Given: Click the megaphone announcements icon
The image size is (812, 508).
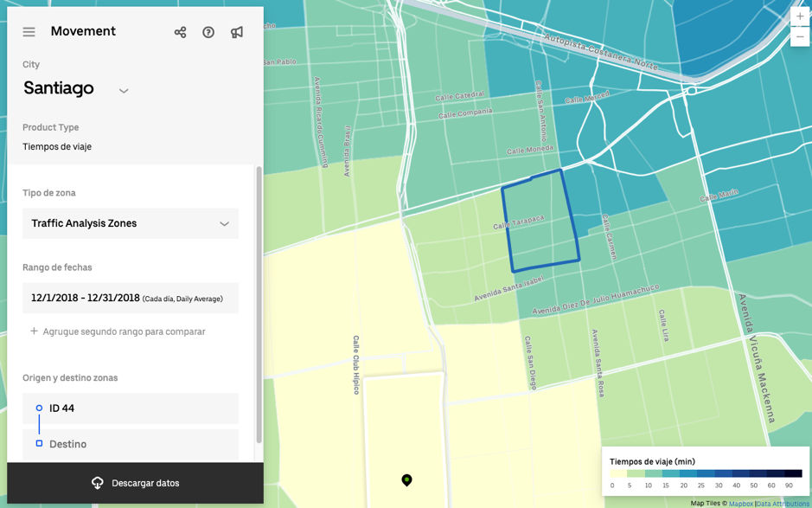Looking at the screenshot, I should click(237, 32).
